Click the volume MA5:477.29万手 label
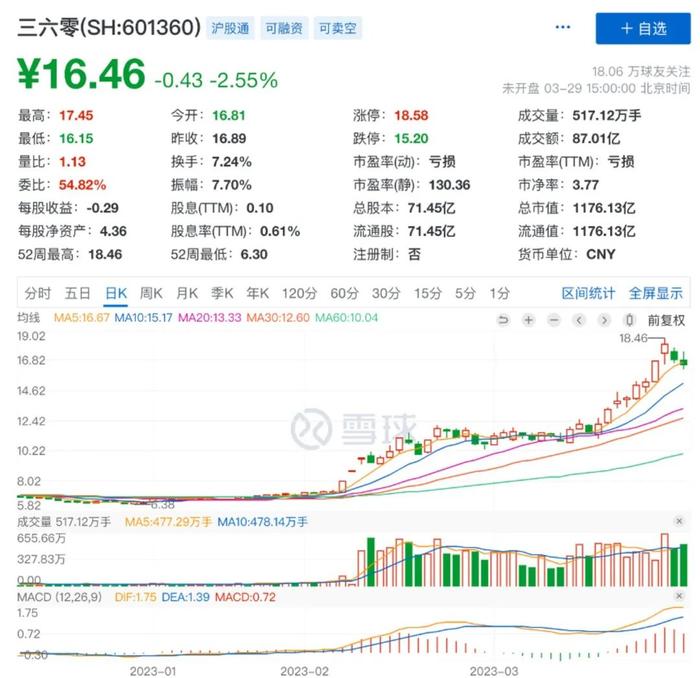The width and height of the screenshot is (700, 678). click(x=168, y=522)
